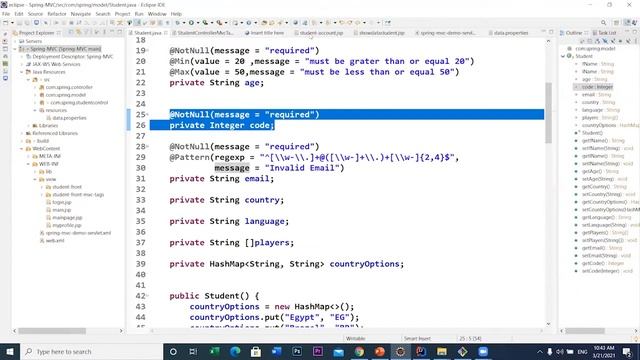
Task: Switch to showdatastudent.jsp tab
Action: [x=379, y=33]
